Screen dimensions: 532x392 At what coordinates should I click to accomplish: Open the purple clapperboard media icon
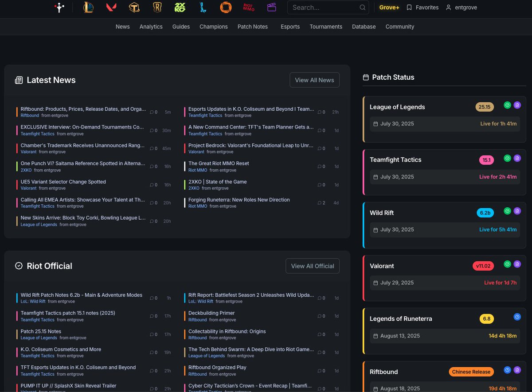[x=272, y=8]
